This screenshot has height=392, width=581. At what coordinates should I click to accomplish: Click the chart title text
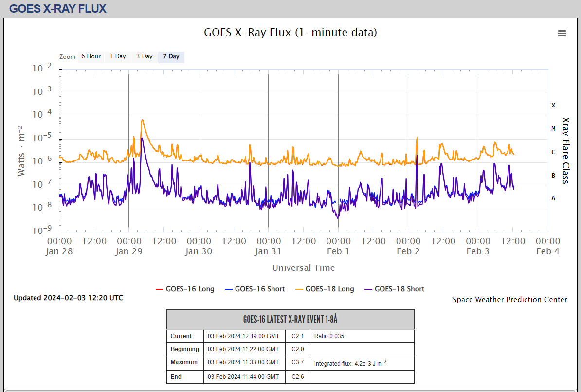point(290,33)
